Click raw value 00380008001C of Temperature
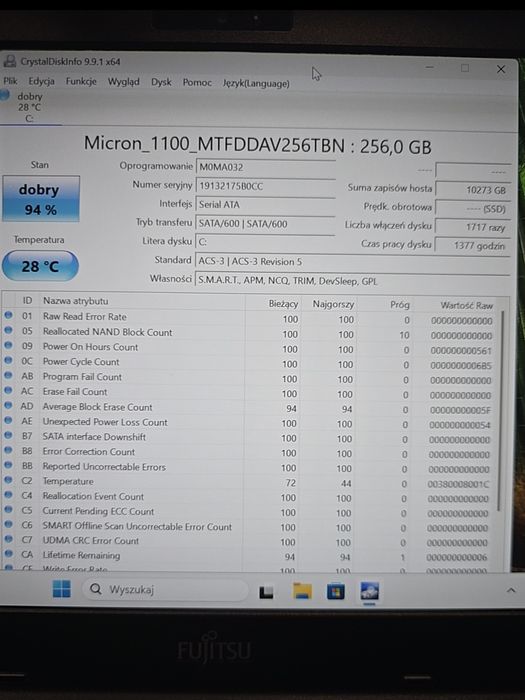This screenshot has width=525, height=700. pos(459,484)
